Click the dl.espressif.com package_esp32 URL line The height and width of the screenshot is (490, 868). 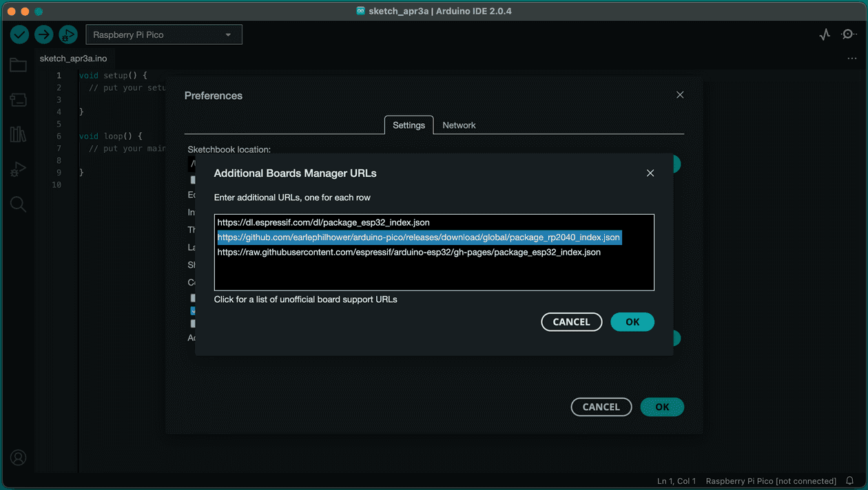click(323, 222)
